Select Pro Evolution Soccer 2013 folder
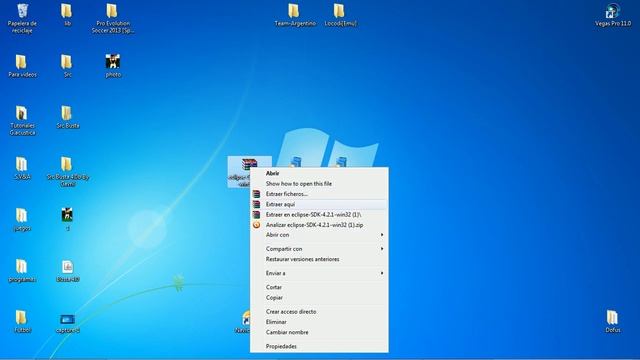The height and width of the screenshot is (360, 640). pyautogui.click(x=113, y=18)
